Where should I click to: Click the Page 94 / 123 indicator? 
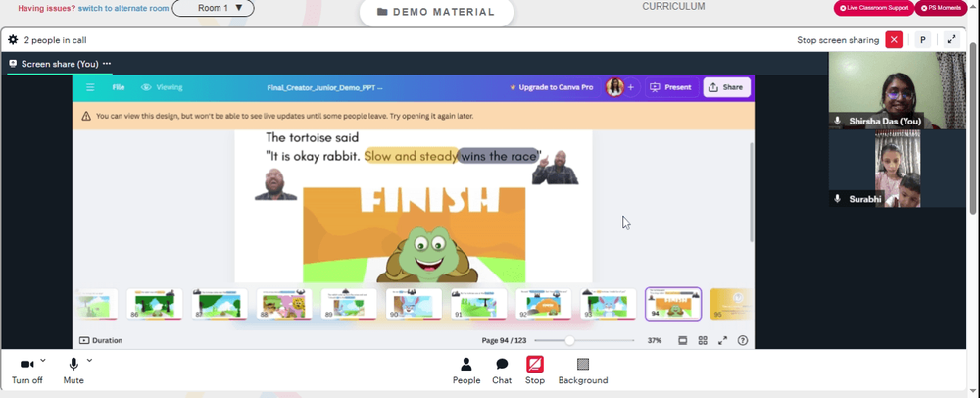[x=504, y=340]
